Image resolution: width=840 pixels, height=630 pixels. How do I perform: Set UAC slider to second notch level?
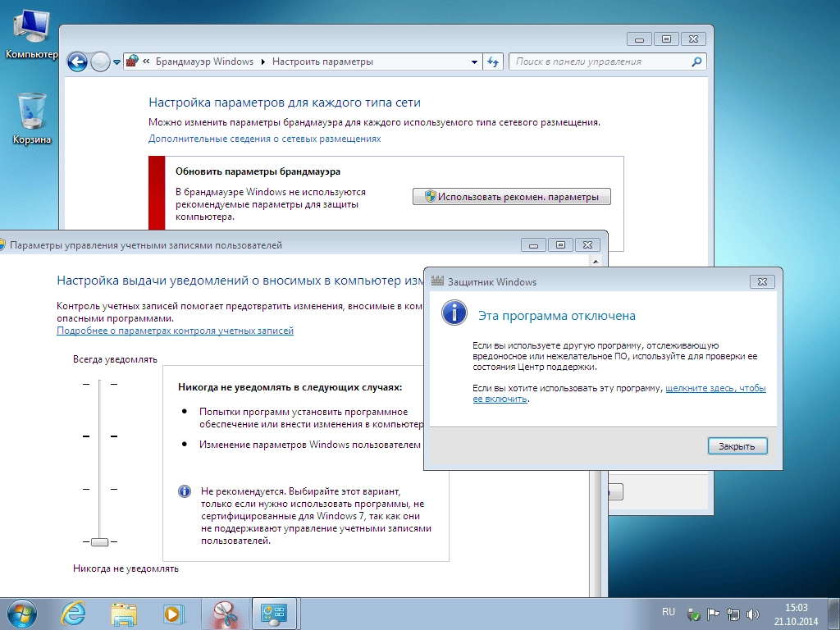[99, 436]
